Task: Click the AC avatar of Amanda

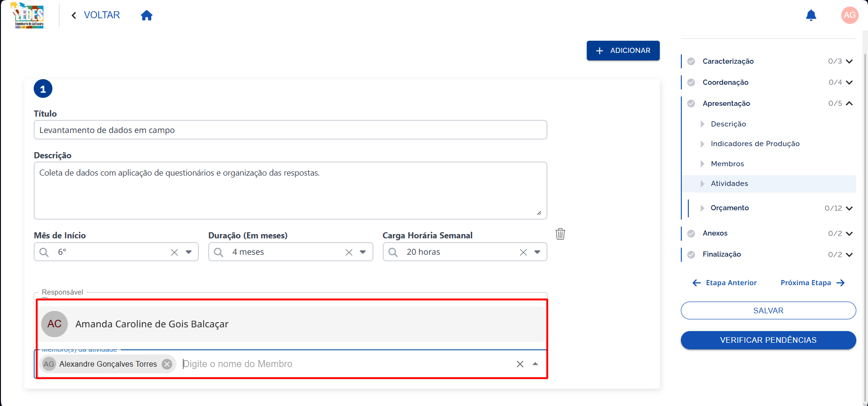Action: point(54,324)
